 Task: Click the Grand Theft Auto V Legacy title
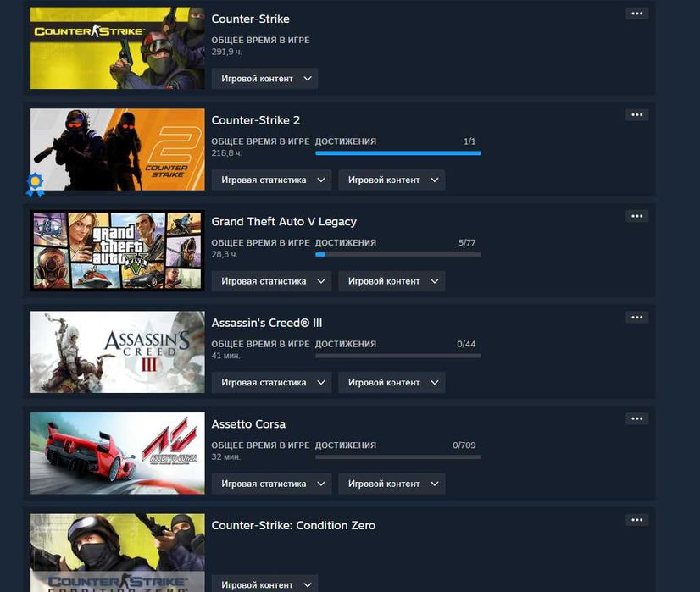[x=284, y=222]
